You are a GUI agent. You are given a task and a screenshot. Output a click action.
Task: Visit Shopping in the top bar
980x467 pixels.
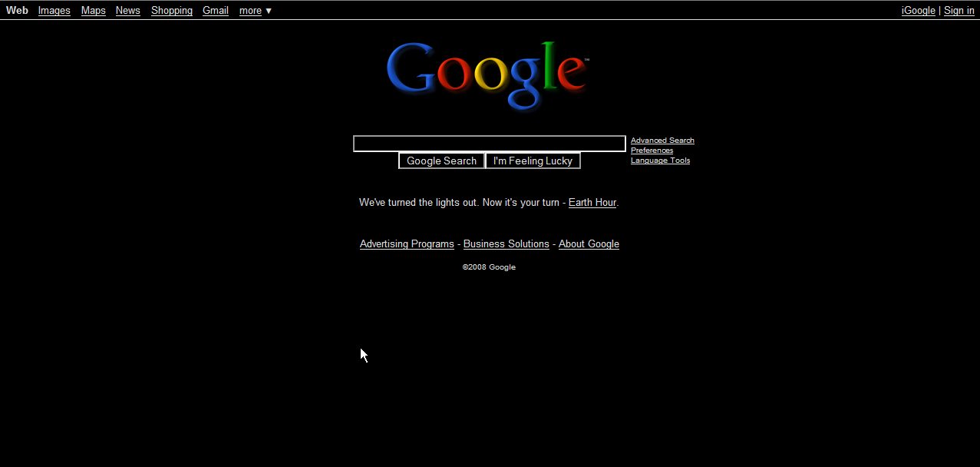(172, 11)
